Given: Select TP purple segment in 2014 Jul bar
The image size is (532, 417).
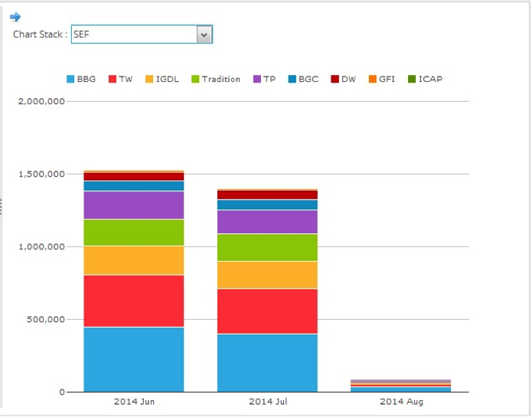Looking at the screenshot, I should (x=267, y=222).
